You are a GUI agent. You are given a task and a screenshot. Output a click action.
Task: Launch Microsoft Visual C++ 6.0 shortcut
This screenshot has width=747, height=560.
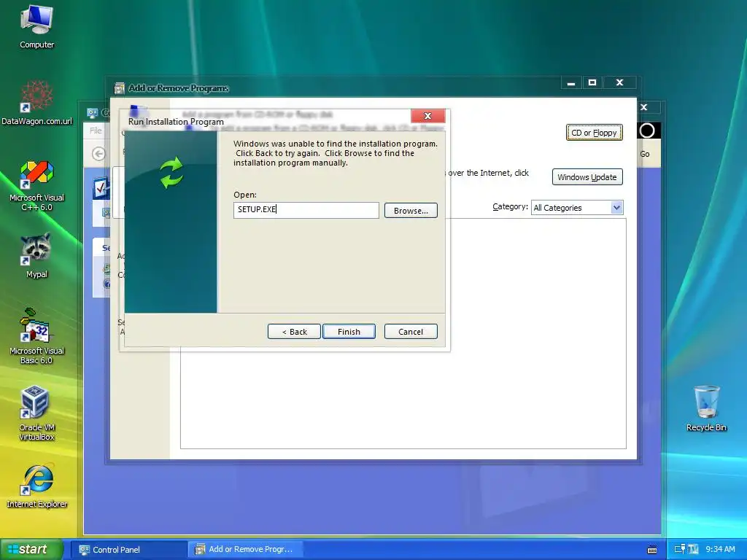point(36,186)
